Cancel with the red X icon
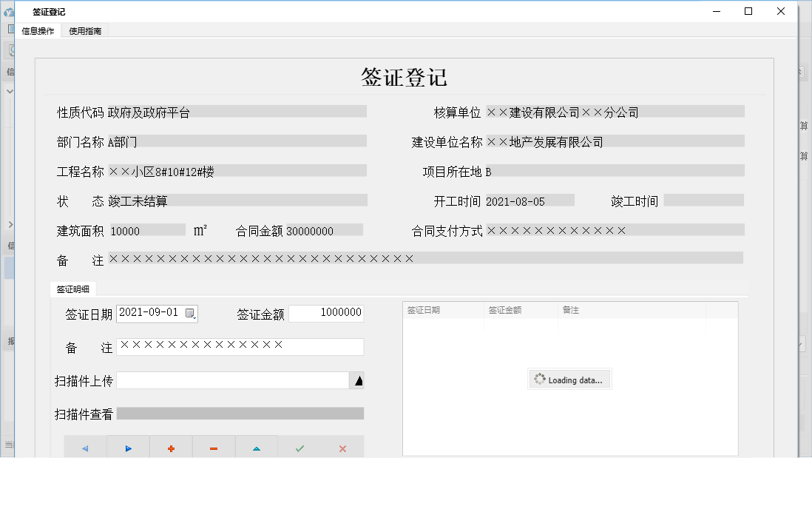The height and width of the screenshot is (529, 812). pos(342,448)
